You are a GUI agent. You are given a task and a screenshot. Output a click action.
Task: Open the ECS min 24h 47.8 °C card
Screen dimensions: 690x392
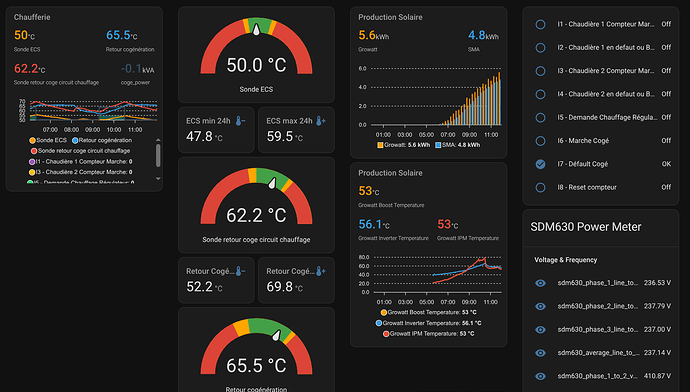[x=216, y=130]
